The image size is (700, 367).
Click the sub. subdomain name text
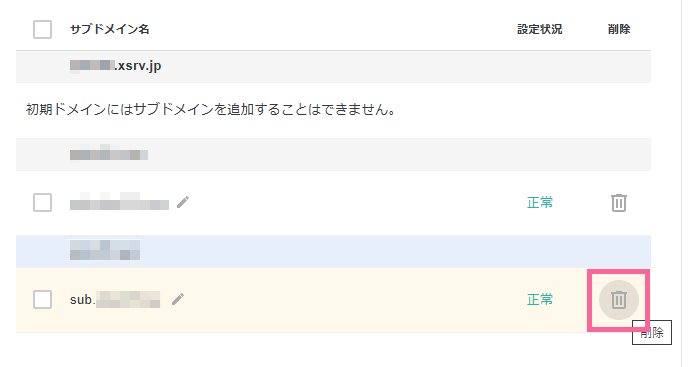[115, 300]
